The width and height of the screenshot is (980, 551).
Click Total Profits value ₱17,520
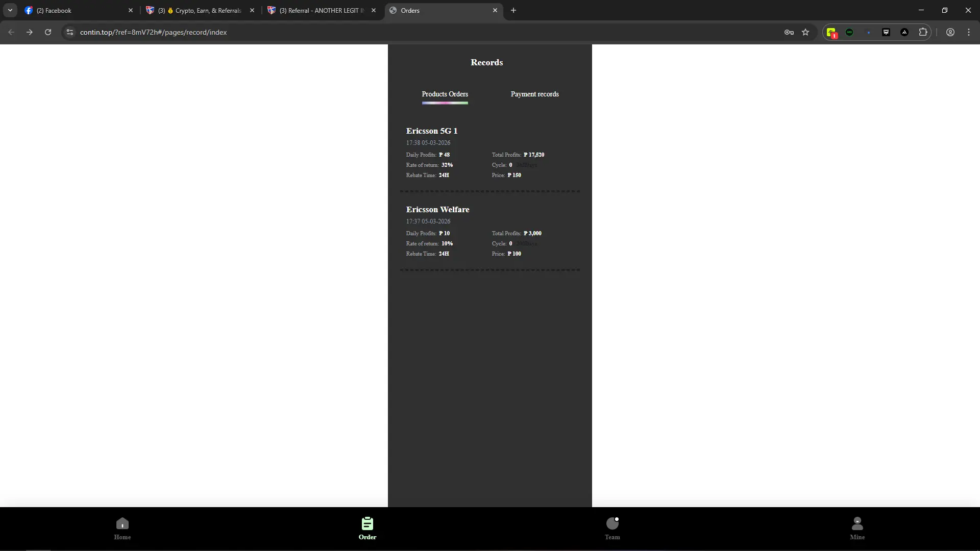[534, 155]
